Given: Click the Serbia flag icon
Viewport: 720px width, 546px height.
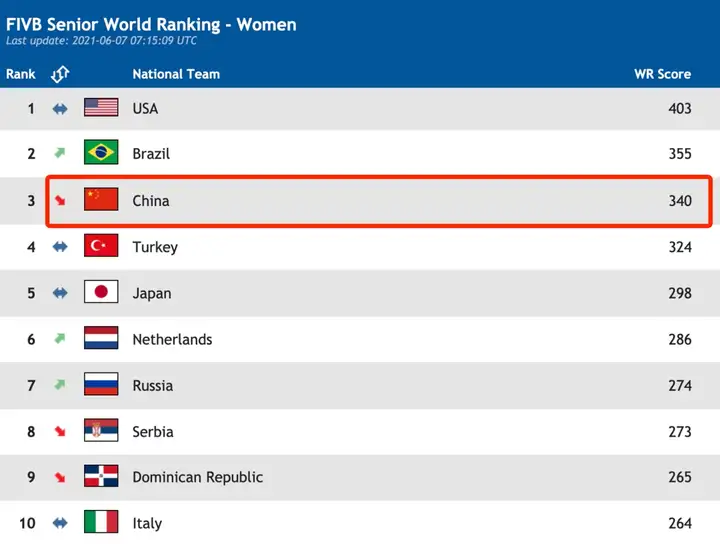Looking at the screenshot, I should (101, 430).
